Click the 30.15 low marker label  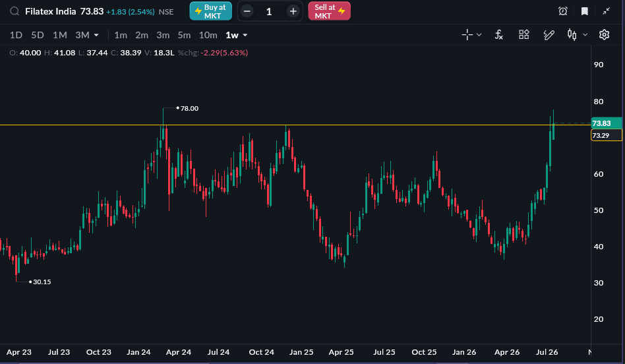point(42,282)
